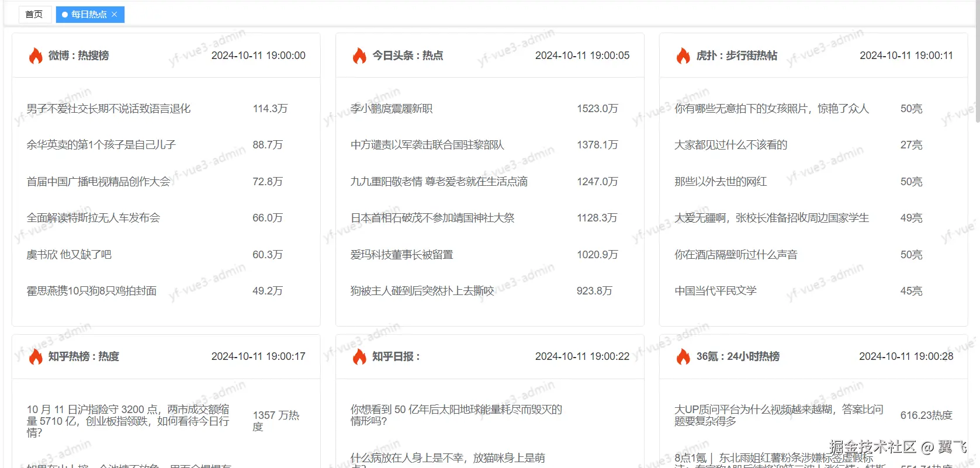Open 你在酒店隔壁听过什么声音 post
Screen dimensions: 980x468
coord(736,255)
